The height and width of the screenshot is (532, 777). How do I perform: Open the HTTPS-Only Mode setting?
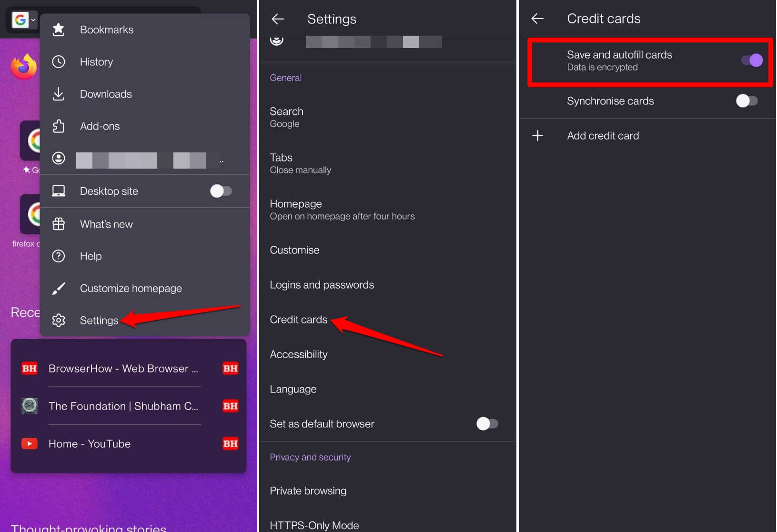pyautogui.click(x=387, y=523)
